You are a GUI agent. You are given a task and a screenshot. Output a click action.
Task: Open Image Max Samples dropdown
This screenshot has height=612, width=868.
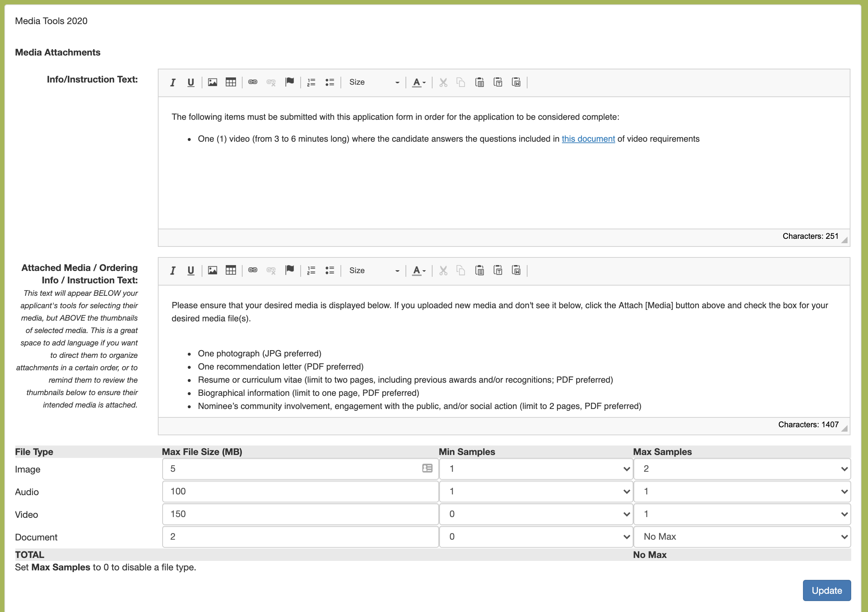pos(742,469)
